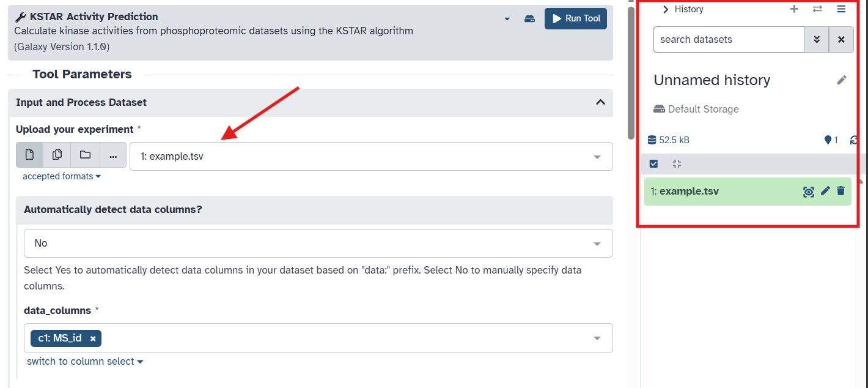The width and height of the screenshot is (868, 388).
Task: Expand the accepted formats link
Action: pos(61,176)
